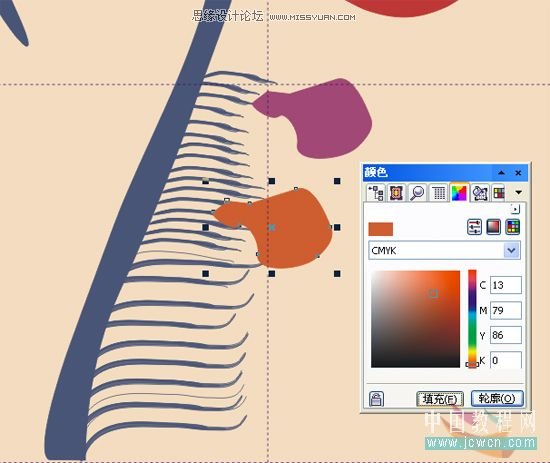550x463 pixels.
Task: Toggle the auto-apply lock icon
Action: click(x=376, y=399)
